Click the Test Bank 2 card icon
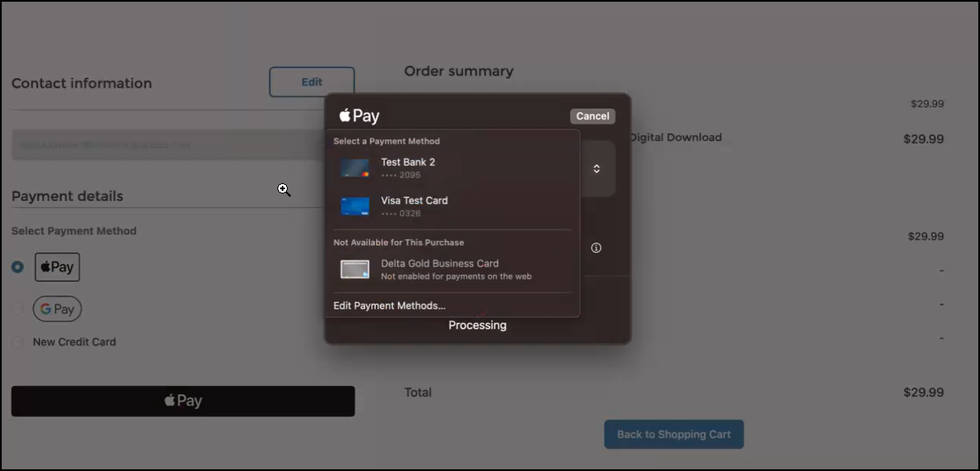The height and width of the screenshot is (471, 980). (x=355, y=168)
